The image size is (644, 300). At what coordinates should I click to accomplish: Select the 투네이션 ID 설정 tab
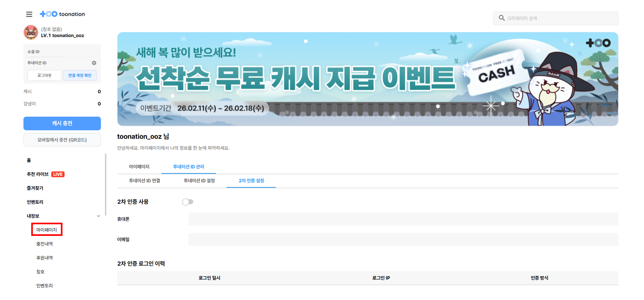(x=200, y=181)
